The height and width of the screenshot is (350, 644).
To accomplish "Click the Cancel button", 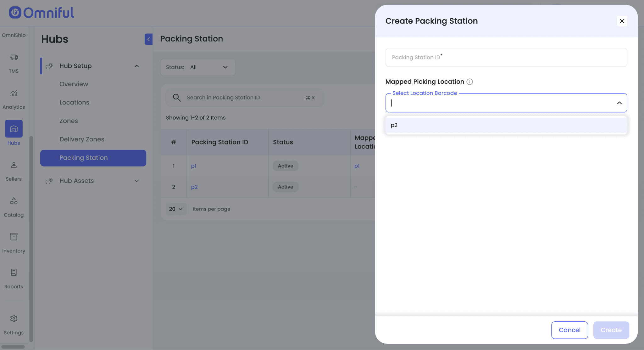I will coord(569,330).
